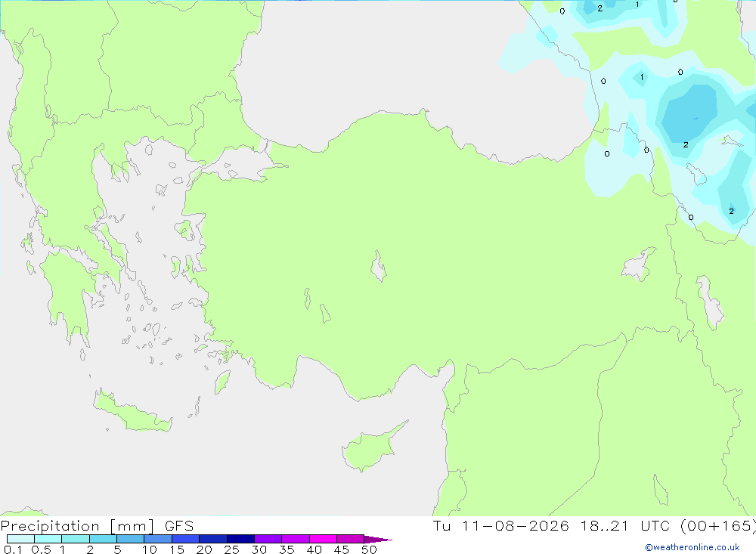Pick the 1–2 mm legend swatch
This screenshot has height=554, width=756.
[x=76, y=539]
